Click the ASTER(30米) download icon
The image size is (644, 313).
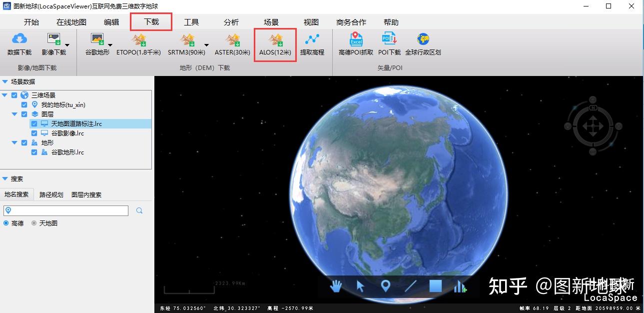pyautogui.click(x=232, y=40)
